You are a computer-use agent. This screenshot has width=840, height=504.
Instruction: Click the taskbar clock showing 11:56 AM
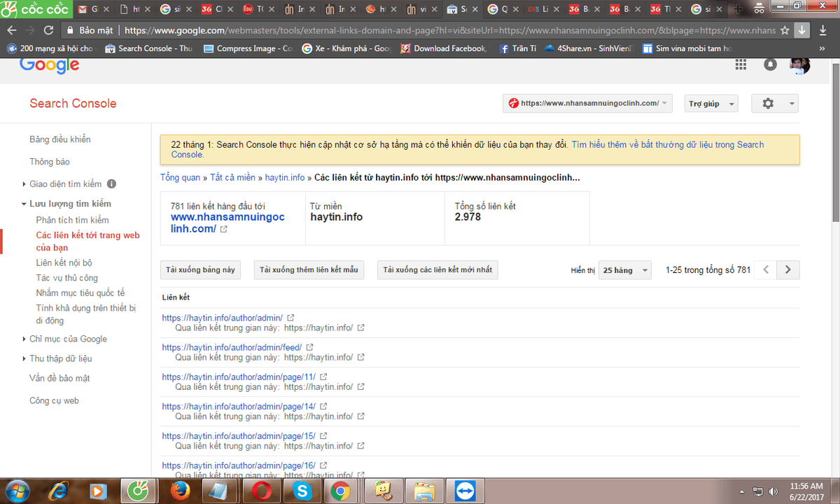click(806, 491)
